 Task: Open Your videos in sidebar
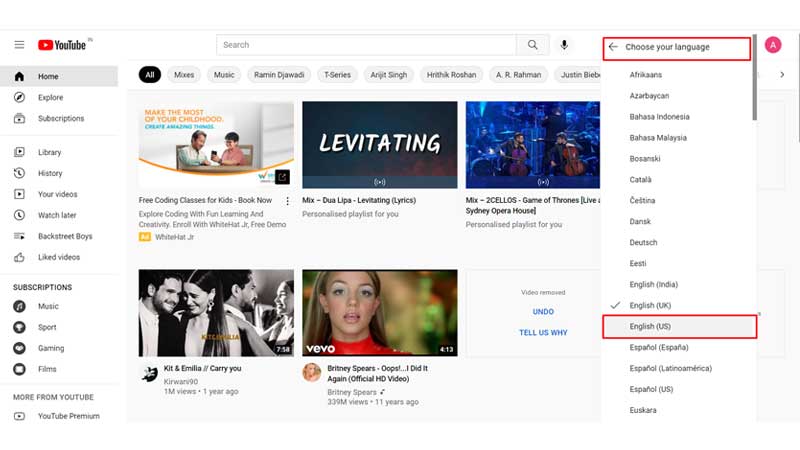(x=59, y=194)
